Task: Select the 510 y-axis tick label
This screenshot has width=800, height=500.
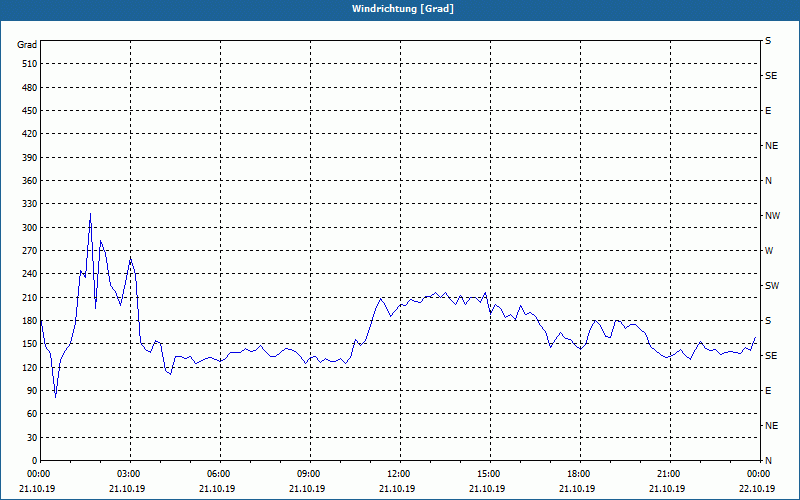Action: [x=30, y=64]
